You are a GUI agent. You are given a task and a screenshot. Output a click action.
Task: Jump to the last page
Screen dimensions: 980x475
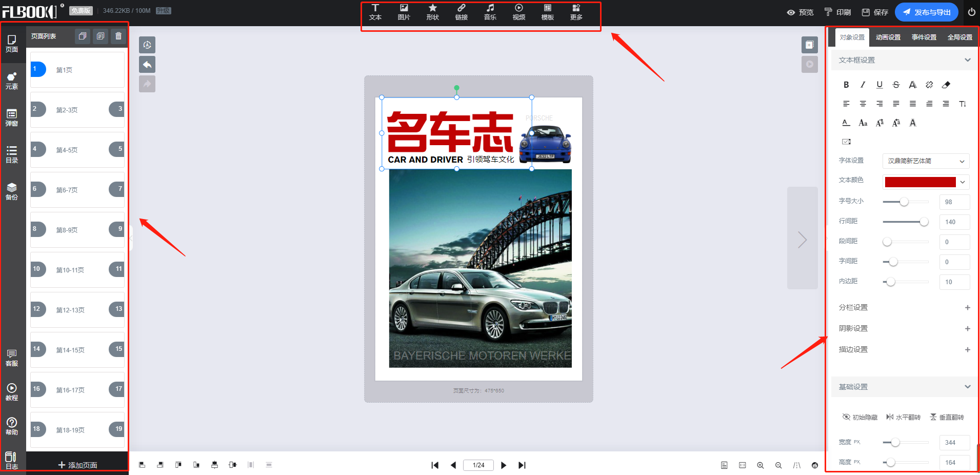pyautogui.click(x=522, y=465)
